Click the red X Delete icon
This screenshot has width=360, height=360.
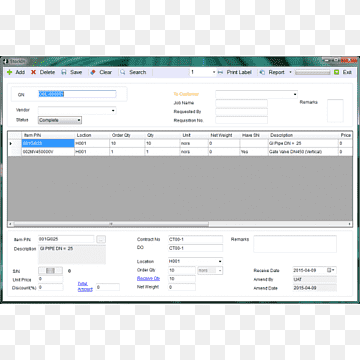tap(33, 72)
